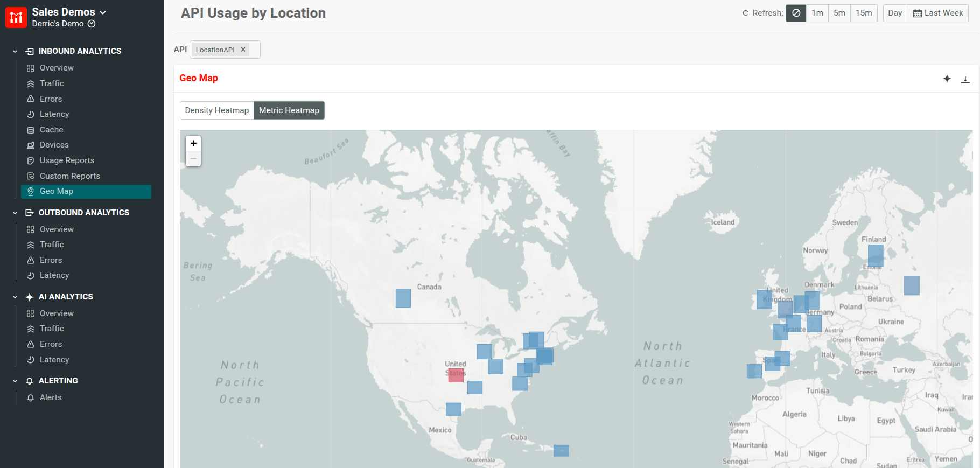Set refresh interval to 5m
The height and width of the screenshot is (468, 980).
pos(839,13)
